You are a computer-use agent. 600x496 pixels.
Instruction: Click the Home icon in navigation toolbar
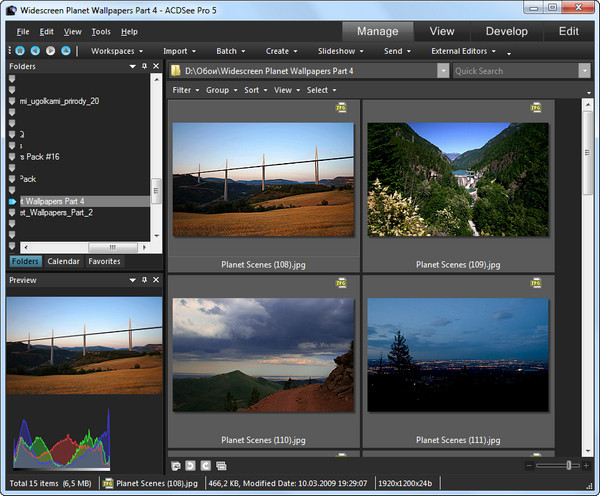click(x=20, y=50)
